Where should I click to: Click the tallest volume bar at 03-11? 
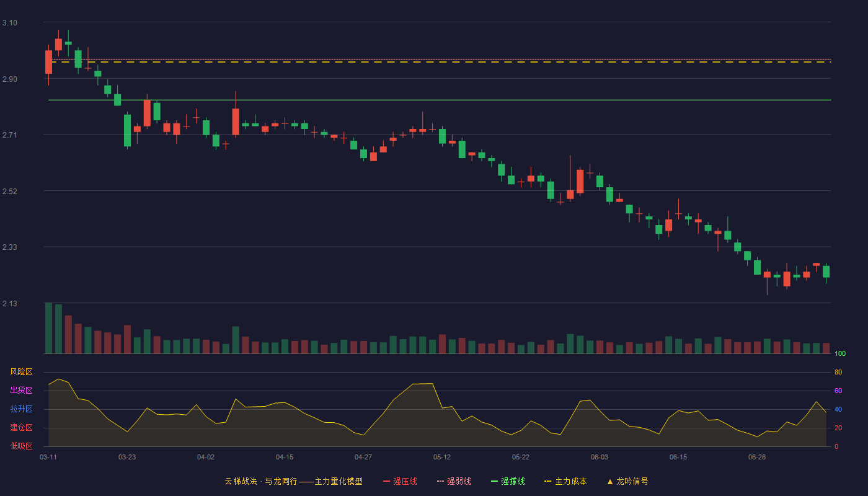(48, 328)
